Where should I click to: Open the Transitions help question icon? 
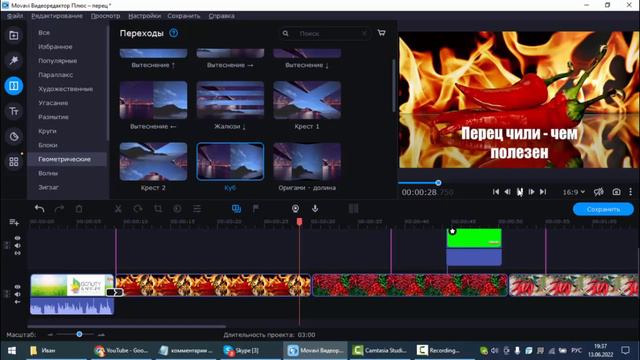[173, 33]
